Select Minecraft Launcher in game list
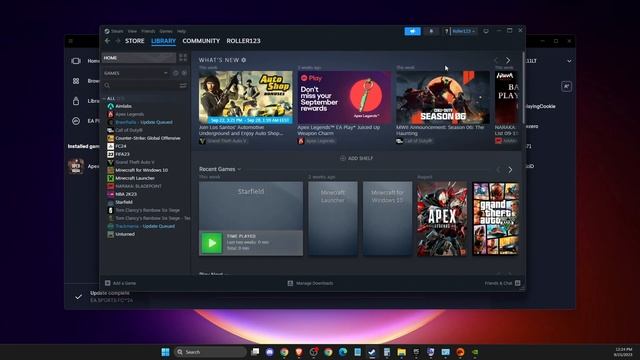Screen dimensions: 640x360 tap(135, 178)
